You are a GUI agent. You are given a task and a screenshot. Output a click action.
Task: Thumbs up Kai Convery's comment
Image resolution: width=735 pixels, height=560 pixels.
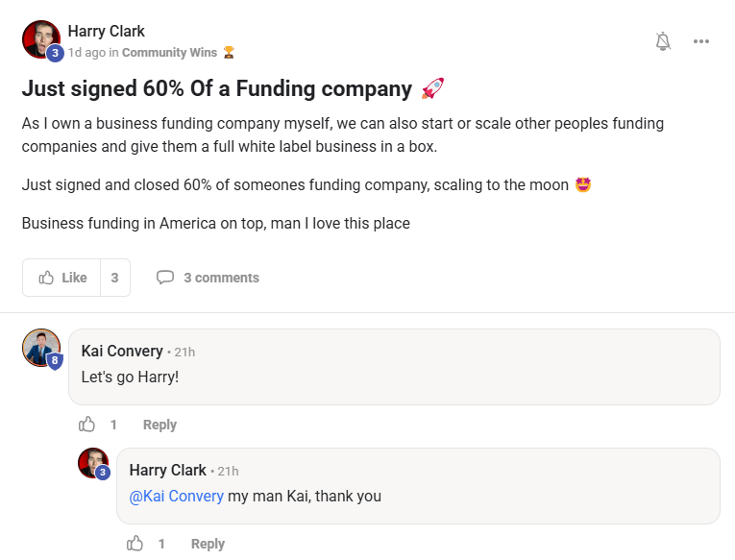[x=87, y=425]
